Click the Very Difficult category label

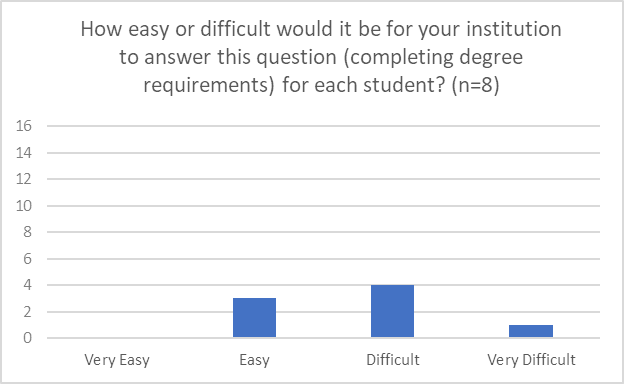click(x=531, y=360)
